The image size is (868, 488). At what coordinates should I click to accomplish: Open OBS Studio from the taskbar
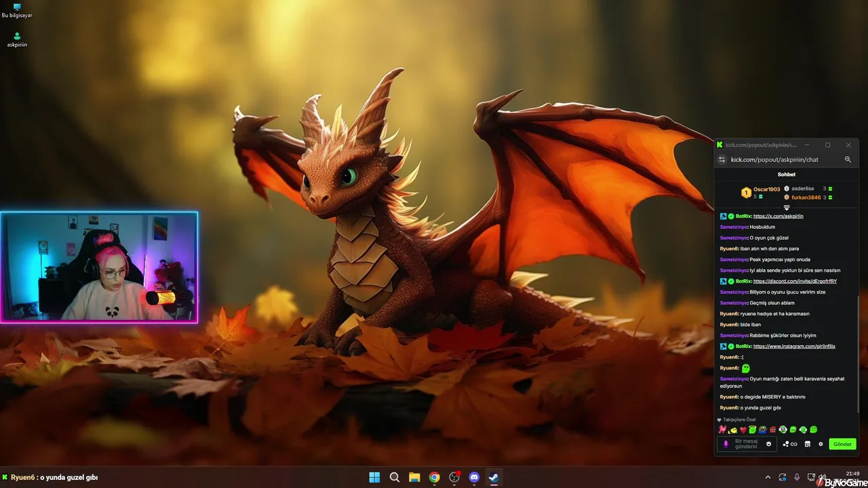coord(454,477)
